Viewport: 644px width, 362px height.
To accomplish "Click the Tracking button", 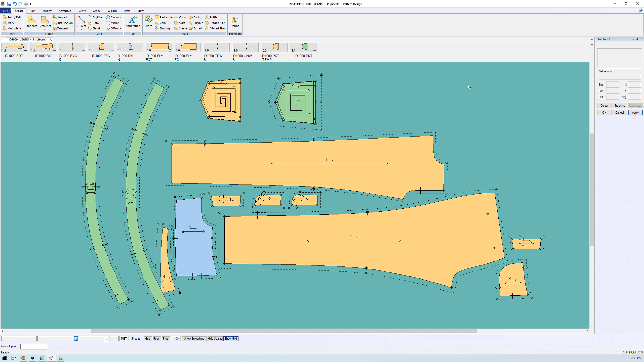I will tap(620, 106).
